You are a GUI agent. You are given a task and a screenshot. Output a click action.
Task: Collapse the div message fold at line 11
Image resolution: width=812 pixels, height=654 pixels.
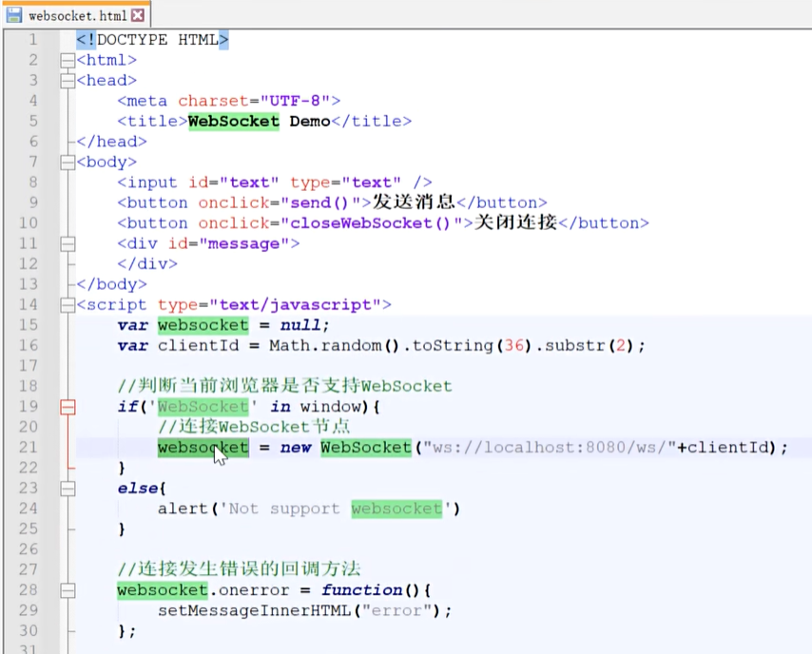point(68,244)
